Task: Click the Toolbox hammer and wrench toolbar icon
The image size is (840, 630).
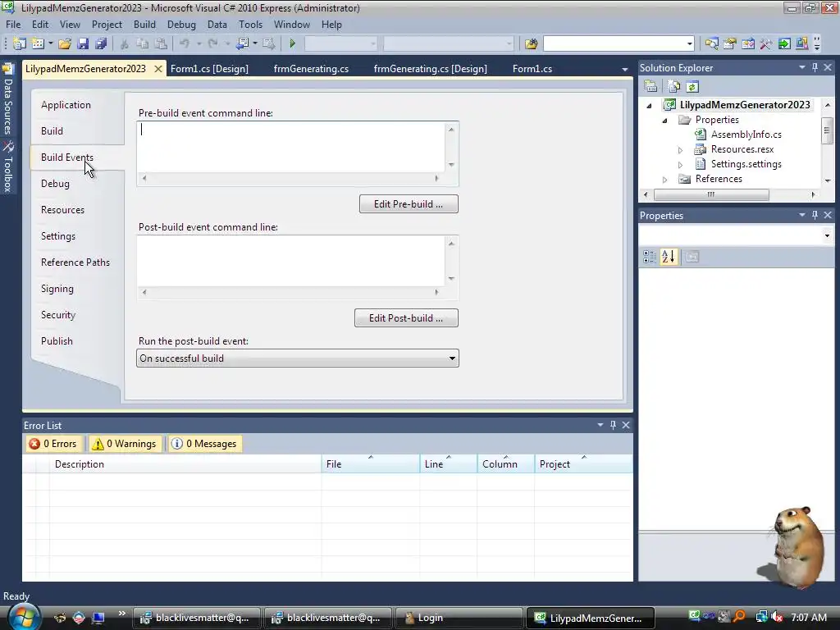Action: point(766,43)
